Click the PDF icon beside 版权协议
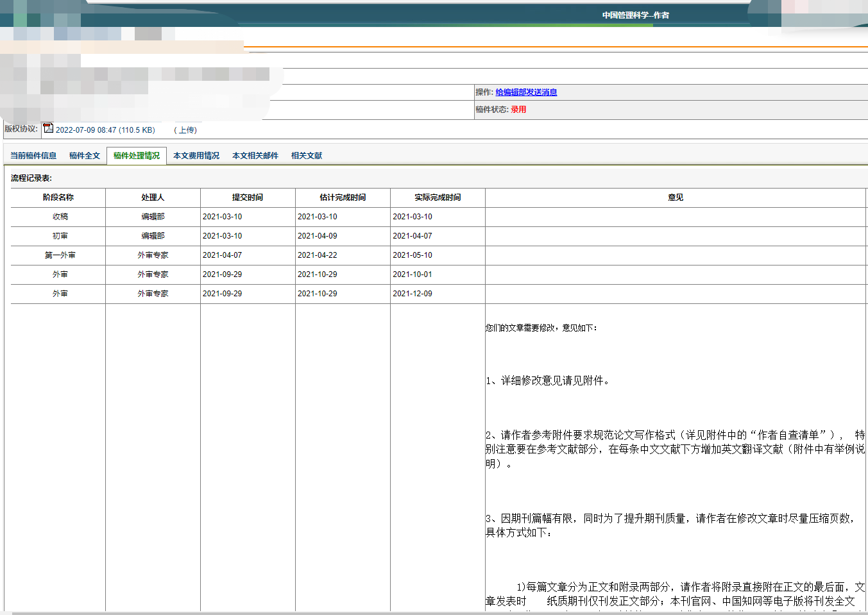The width and height of the screenshot is (868, 615). point(48,128)
